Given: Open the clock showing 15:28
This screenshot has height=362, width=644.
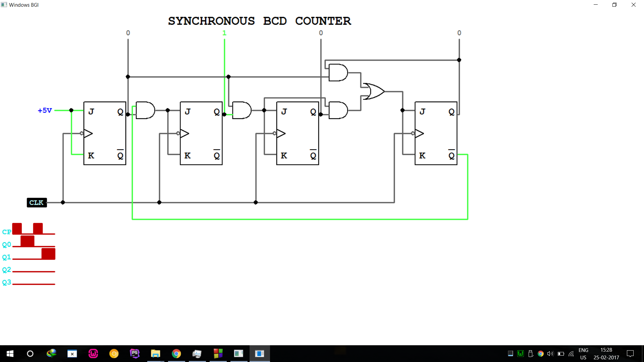Looking at the screenshot, I should (606, 354).
